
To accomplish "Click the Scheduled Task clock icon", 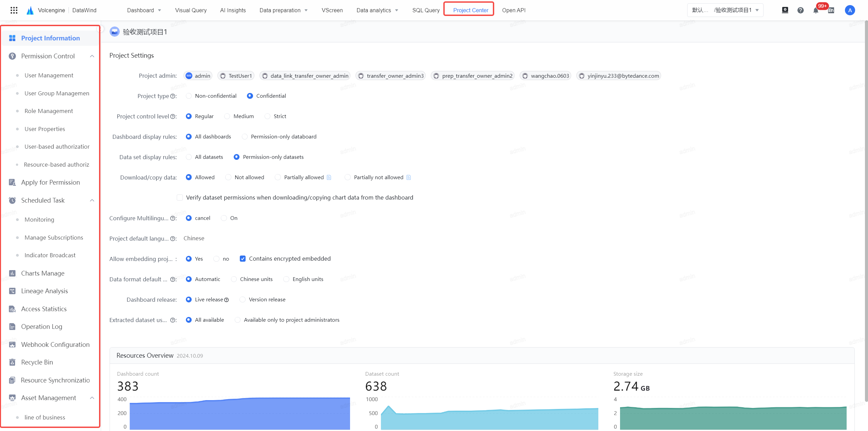I will point(12,200).
